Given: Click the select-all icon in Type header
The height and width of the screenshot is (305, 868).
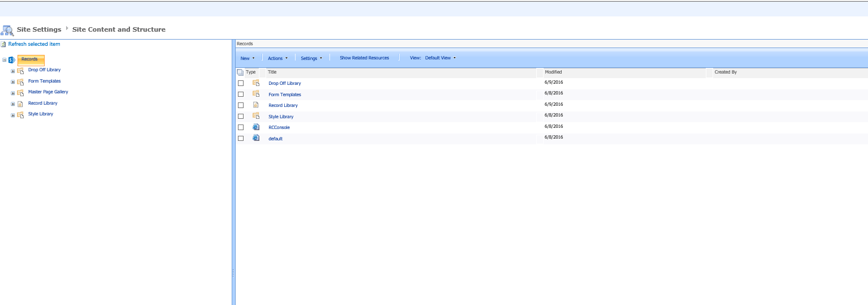Looking at the screenshot, I should pyautogui.click(x=240, y=72).
